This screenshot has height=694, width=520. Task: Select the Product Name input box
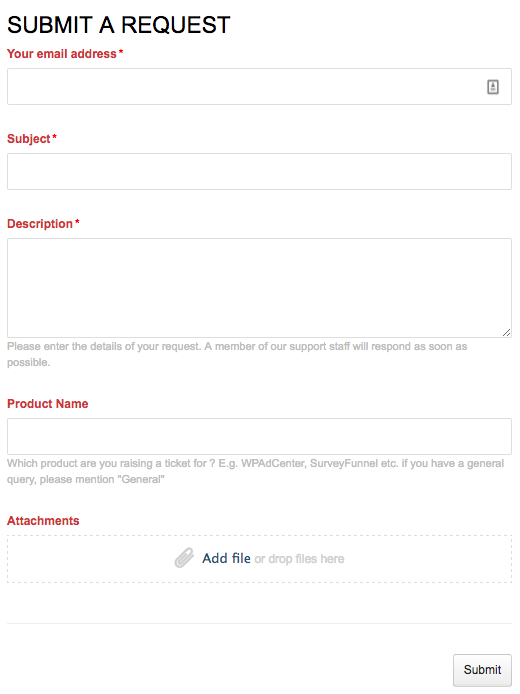click(x=259, y=436)
